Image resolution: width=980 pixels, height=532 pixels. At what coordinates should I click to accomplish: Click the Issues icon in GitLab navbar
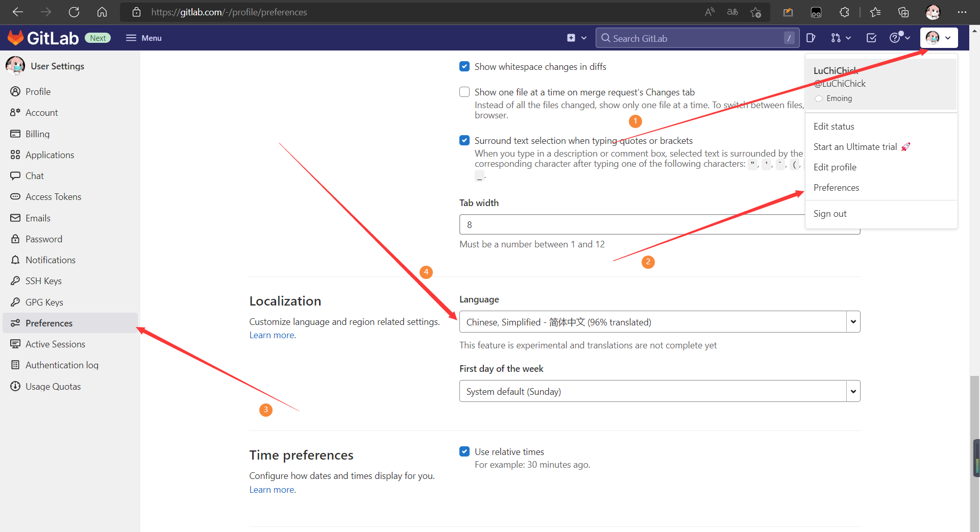pos(811,38)
